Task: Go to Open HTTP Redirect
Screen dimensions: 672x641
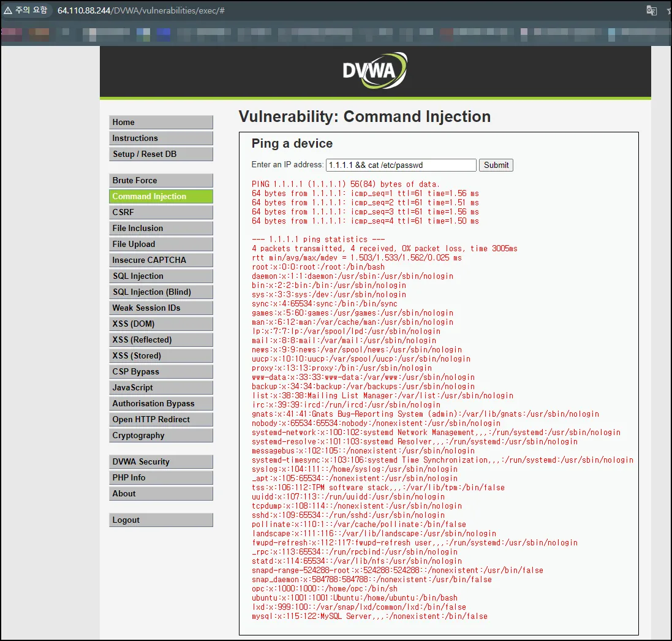Action: point(160,419)
